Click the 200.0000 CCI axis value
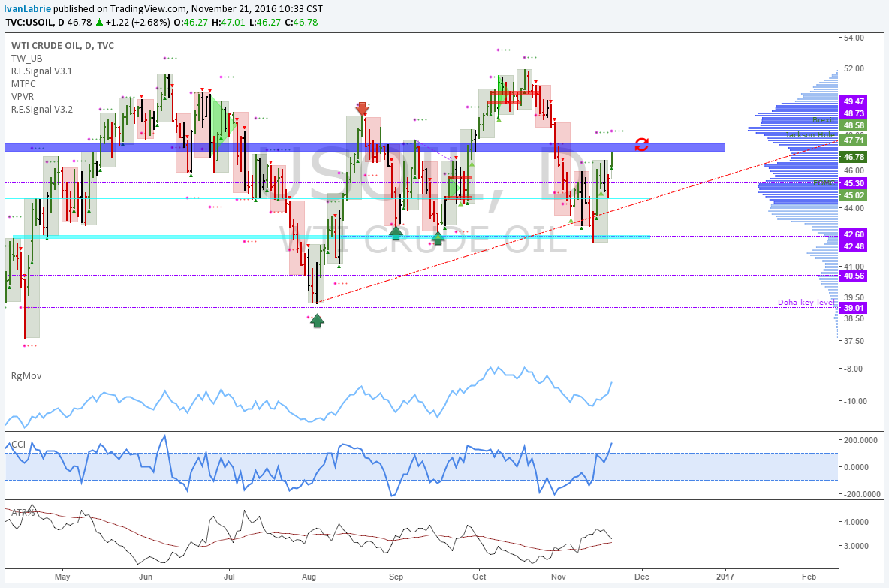The width and height of the screenshot is (889, 588). (861, 440)
